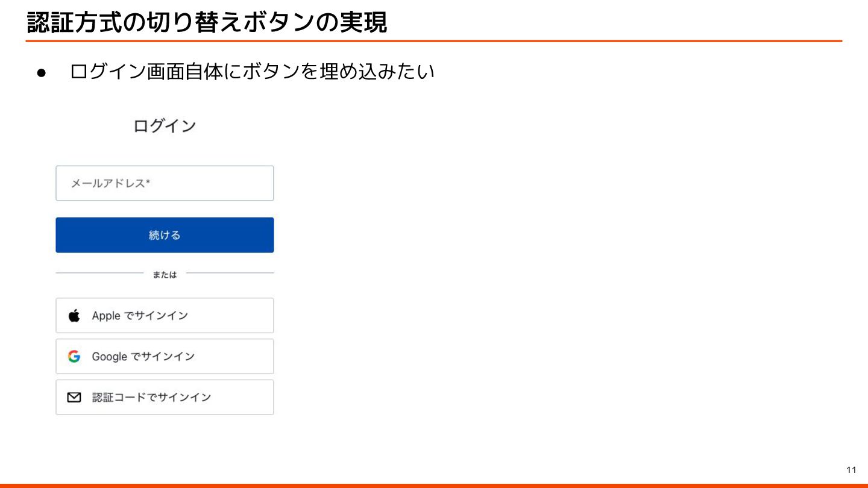Click the bullet text ログイン画面自体にボタンを埋め込みたい
This screenshot has width=868, height=488.
click(252, 72)
